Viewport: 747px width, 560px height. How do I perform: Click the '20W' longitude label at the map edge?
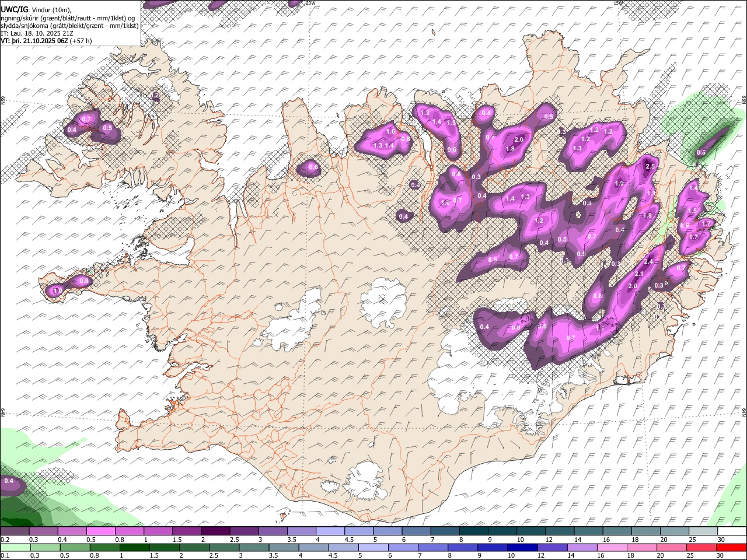(310, 3)
